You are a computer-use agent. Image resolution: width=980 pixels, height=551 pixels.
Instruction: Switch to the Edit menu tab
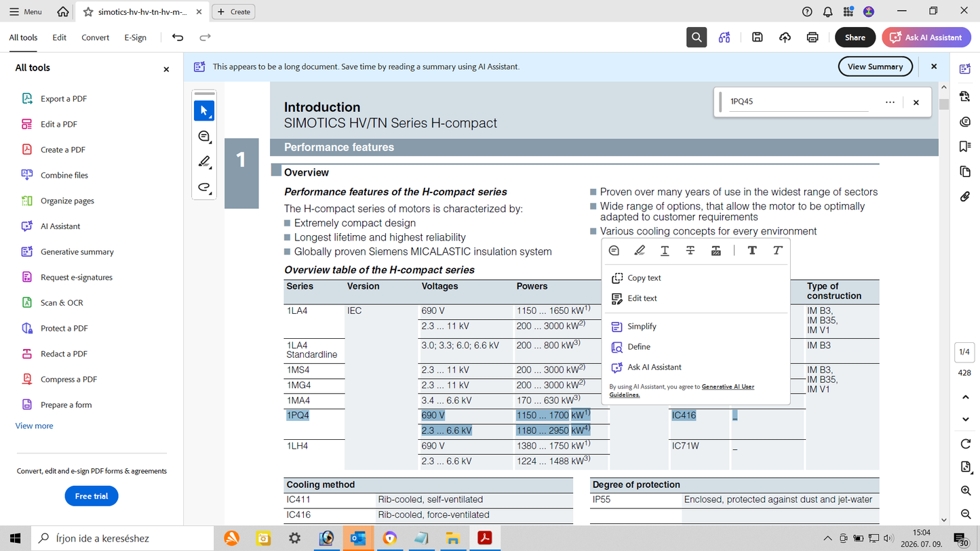[59, 37]
